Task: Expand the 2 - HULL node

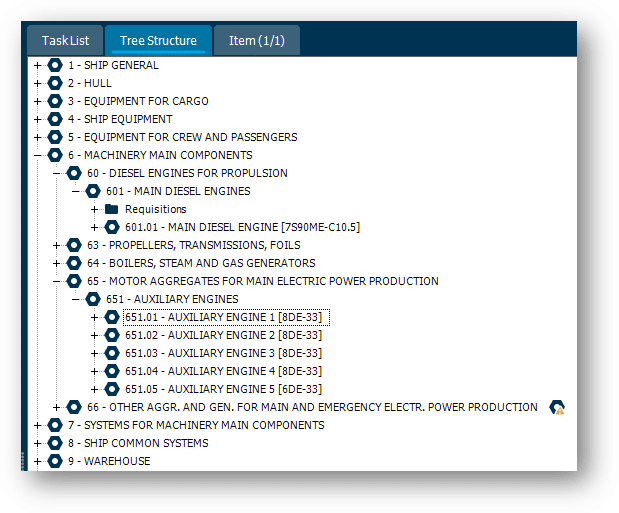Action: tap(38, 83)
